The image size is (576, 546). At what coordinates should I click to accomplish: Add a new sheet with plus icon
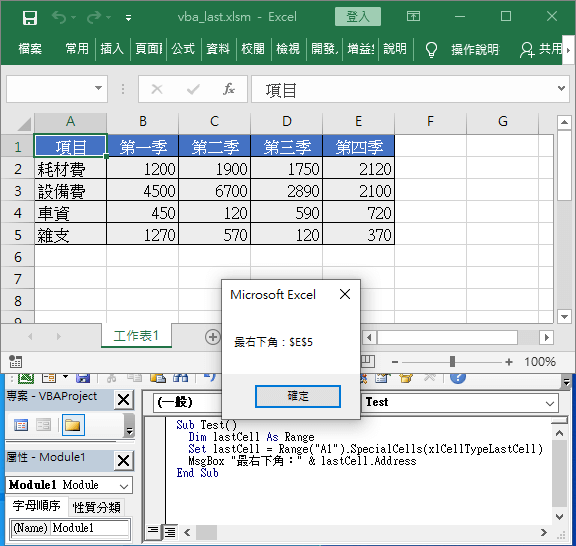click(x=213, y=337)
